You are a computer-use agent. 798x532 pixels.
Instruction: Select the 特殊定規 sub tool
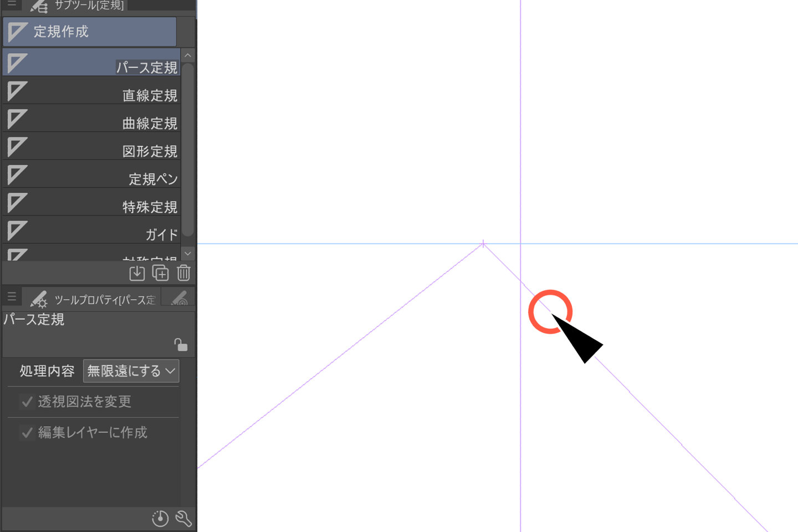[x=91, y=202]
